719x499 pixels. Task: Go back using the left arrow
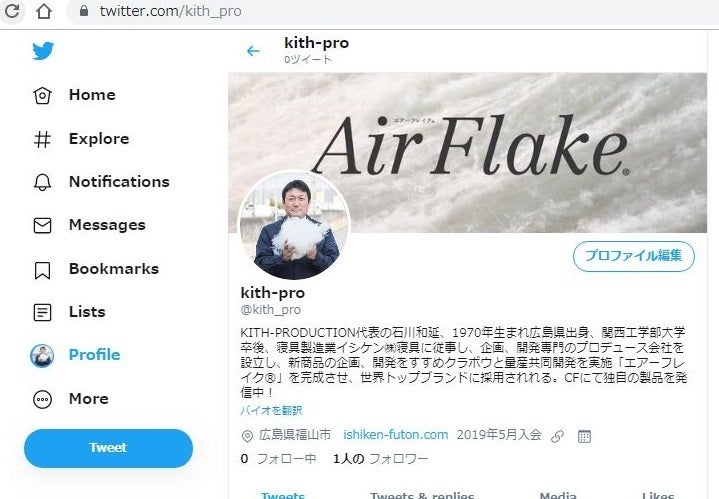pos(253,51)
